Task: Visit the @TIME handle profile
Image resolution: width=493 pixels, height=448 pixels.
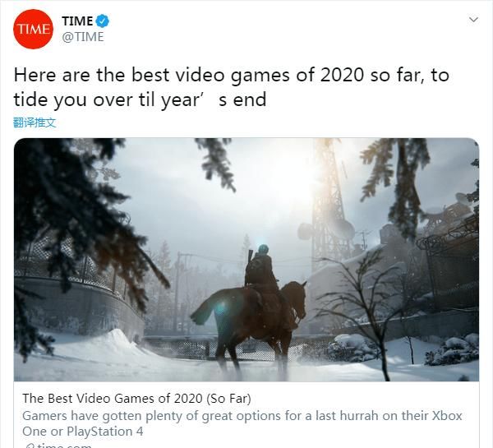Action: (83, 37)
